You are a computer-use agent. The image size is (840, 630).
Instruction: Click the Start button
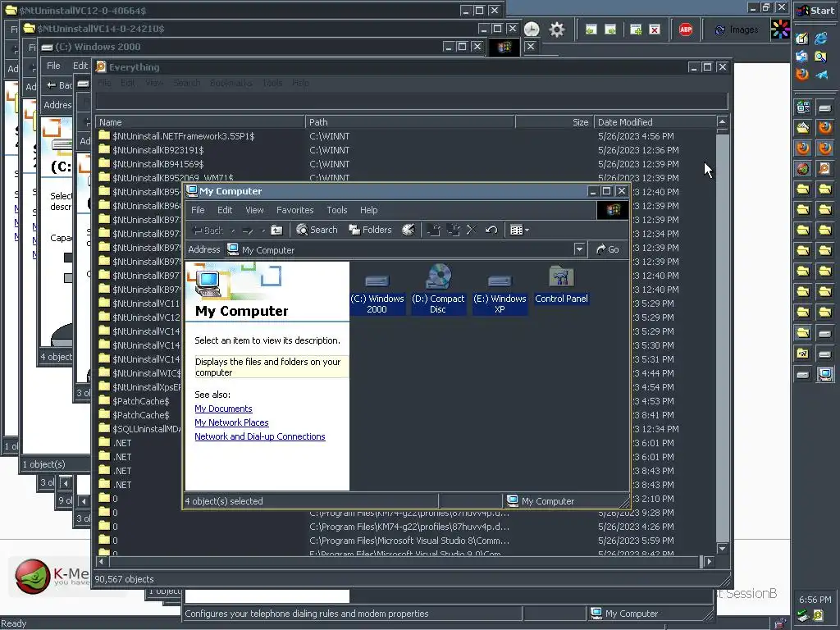pyautogui.click(x=815, y=10)
